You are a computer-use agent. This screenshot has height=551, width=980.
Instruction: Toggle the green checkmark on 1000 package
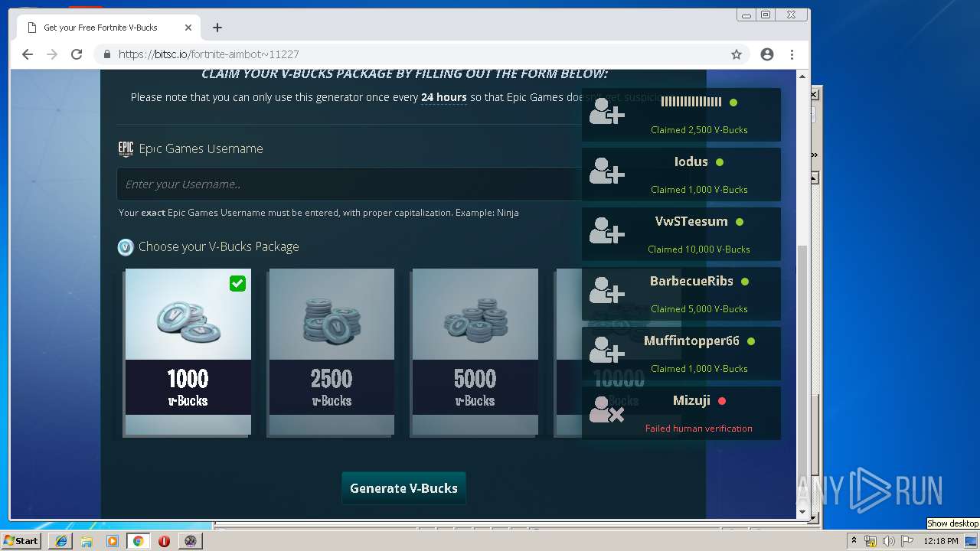click(238, 284)
